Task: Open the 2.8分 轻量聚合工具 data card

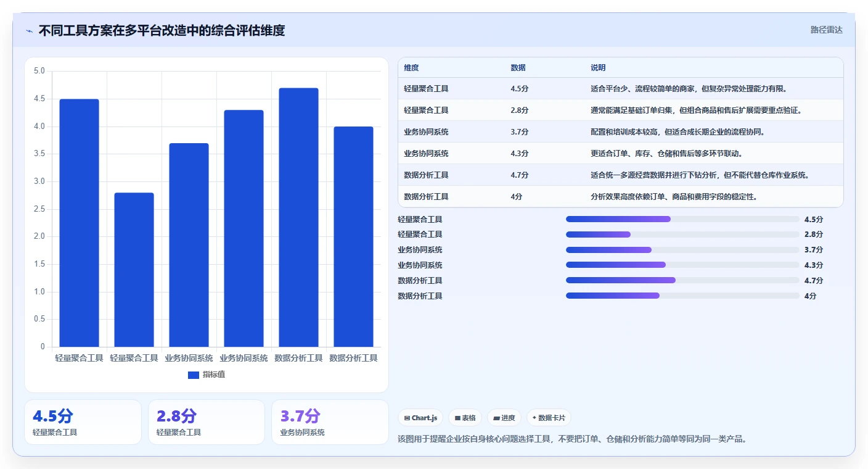Action: 207,422
